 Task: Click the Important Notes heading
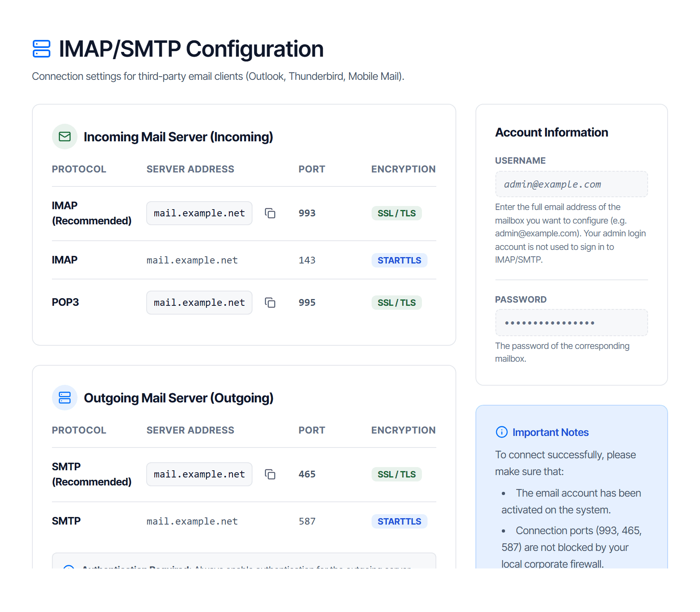[551, 432]
